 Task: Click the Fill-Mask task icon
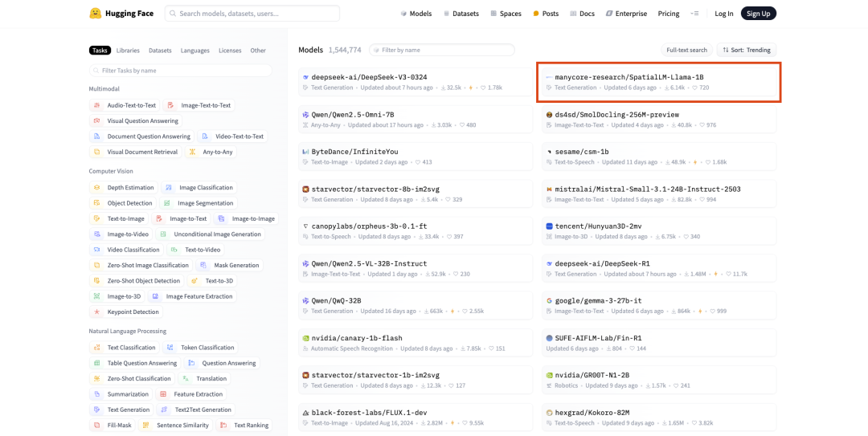coord(97,425)
